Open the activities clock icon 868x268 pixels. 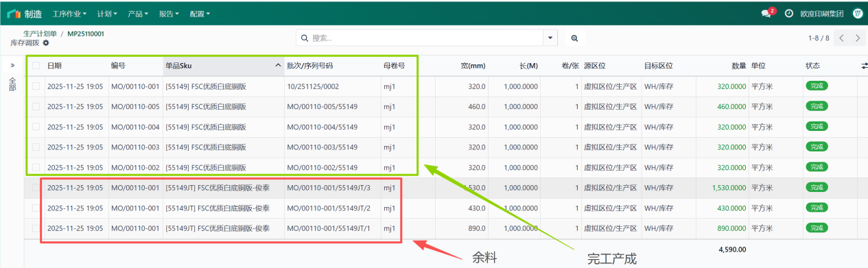pyautogui.click(x=788, y=13)
